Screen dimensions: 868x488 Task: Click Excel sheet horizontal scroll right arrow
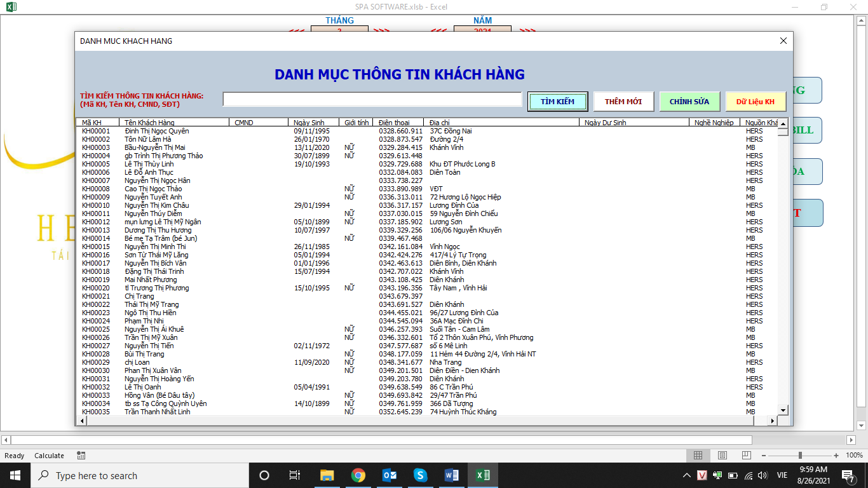tap(851, 440)
